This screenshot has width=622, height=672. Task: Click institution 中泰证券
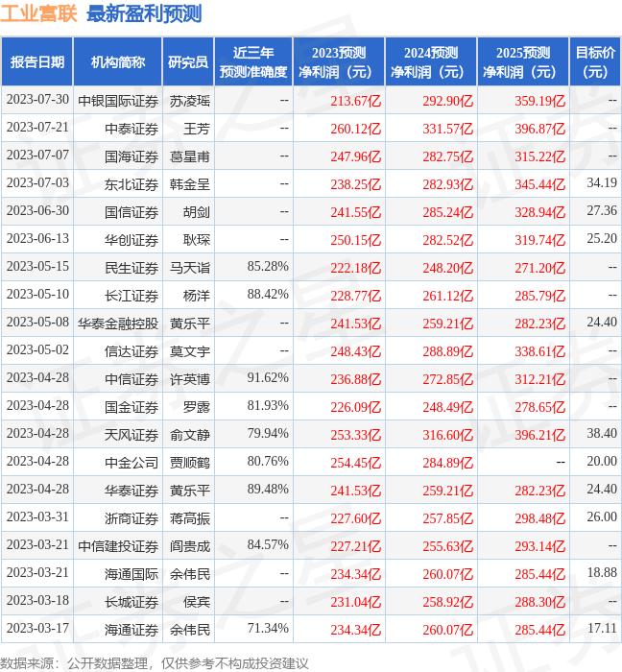[x=132, y=129]
